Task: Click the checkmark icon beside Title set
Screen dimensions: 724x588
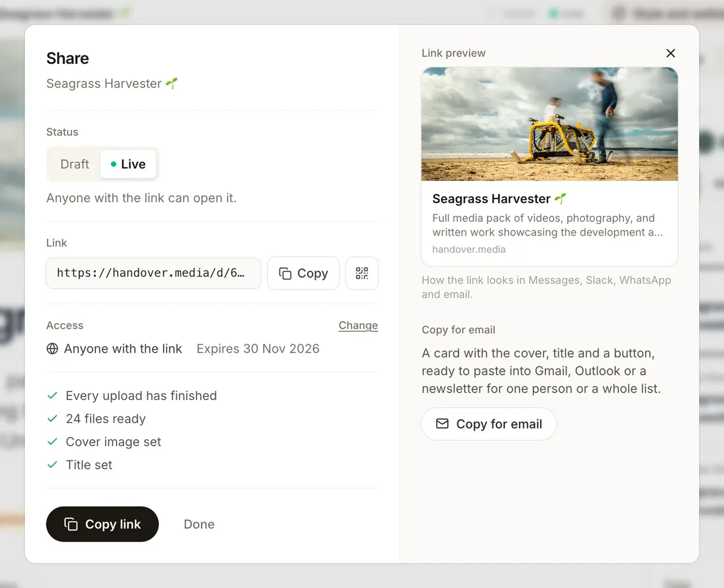Action: (52, 464)
